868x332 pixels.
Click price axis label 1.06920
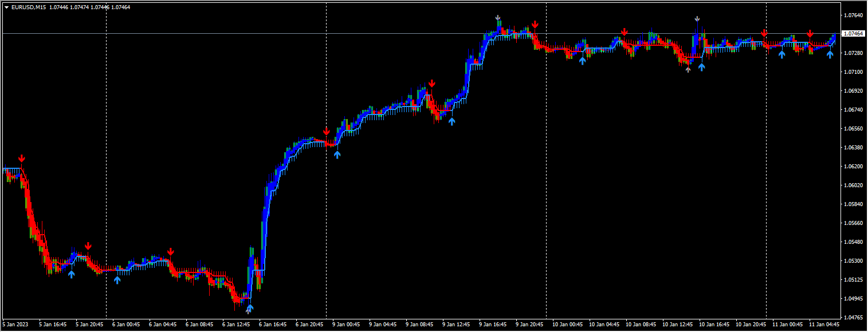854,91
